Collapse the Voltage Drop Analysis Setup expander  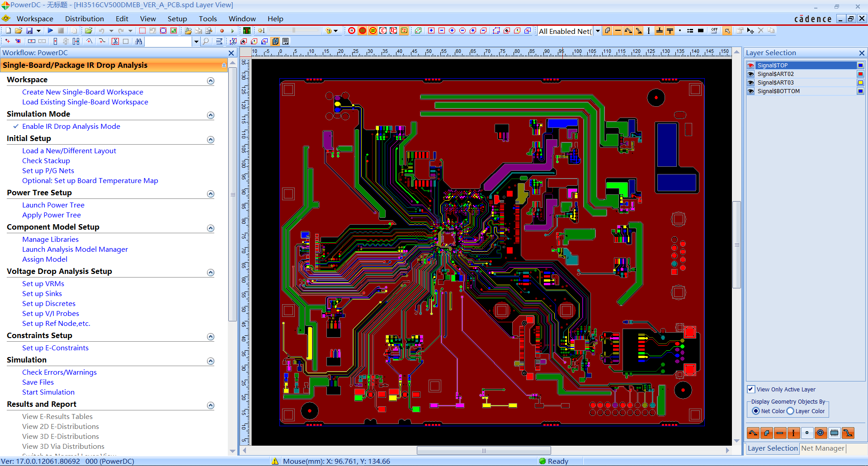pos(211,273)
